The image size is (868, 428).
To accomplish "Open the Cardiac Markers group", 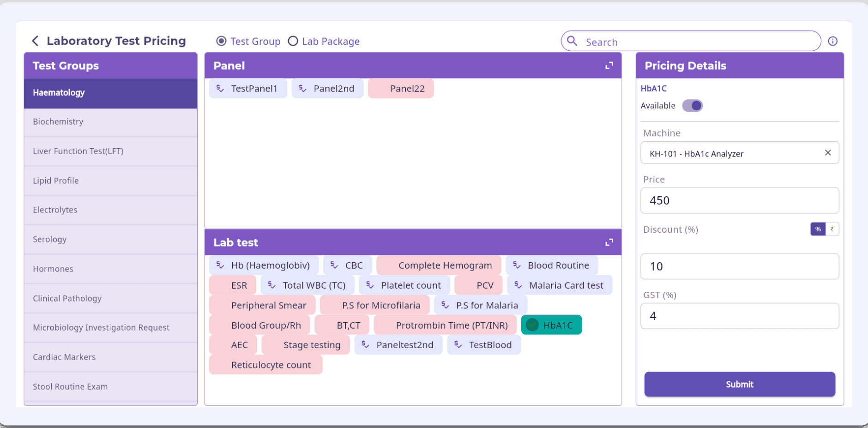I will tap(111, 357).
